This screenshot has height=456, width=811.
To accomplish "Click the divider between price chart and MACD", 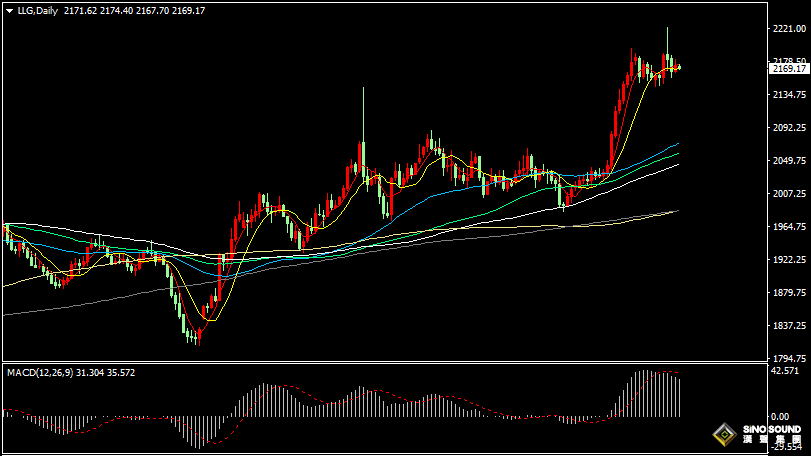I will point(380,363).
